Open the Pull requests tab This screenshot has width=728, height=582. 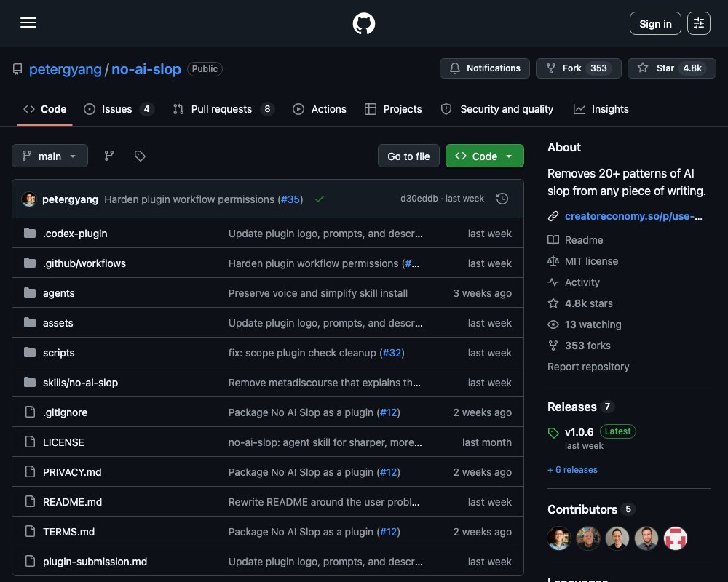223,109
